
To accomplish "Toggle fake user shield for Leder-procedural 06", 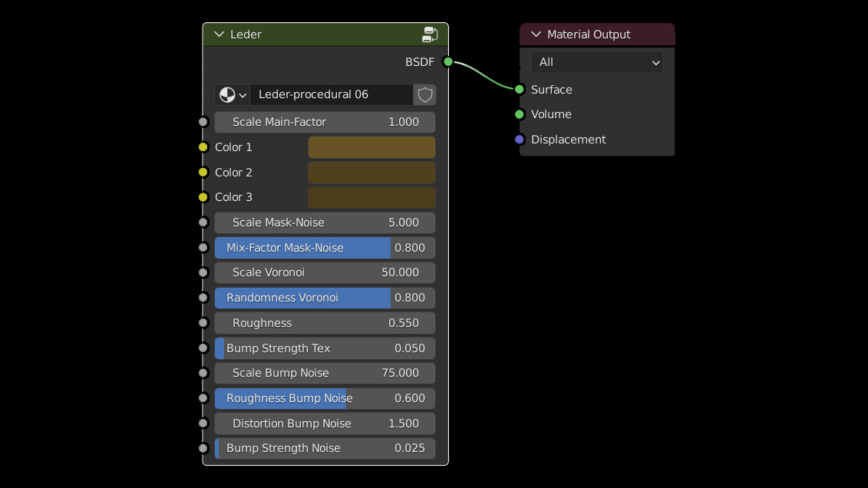I will pyautogui.click(x=425, y=95).
